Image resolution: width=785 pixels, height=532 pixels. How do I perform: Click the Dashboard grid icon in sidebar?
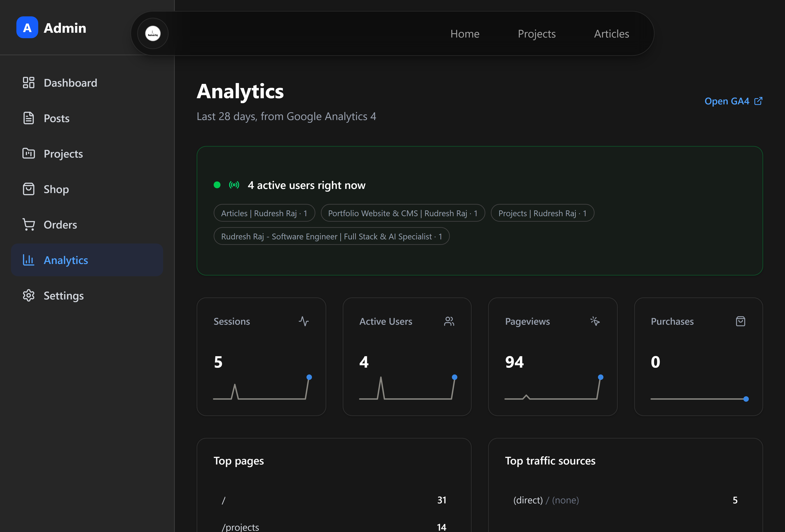pos(28,83)
